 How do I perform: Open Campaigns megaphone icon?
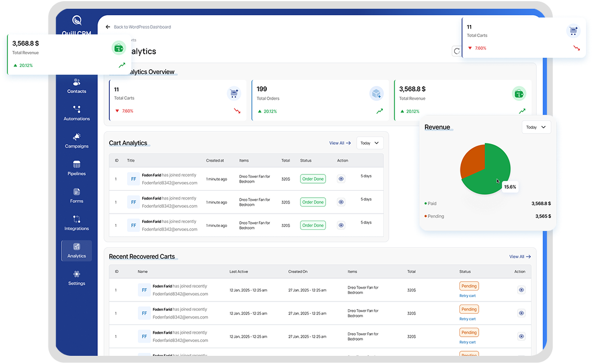click(76, 137)
